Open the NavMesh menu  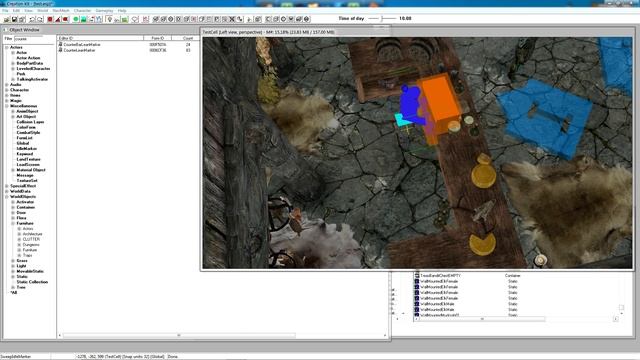point(61,11)
